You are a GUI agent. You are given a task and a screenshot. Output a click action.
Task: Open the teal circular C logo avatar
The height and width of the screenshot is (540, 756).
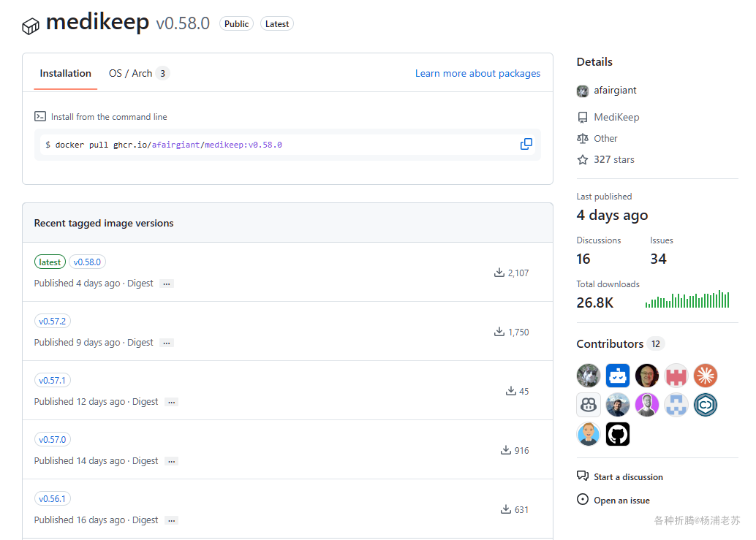706,405
